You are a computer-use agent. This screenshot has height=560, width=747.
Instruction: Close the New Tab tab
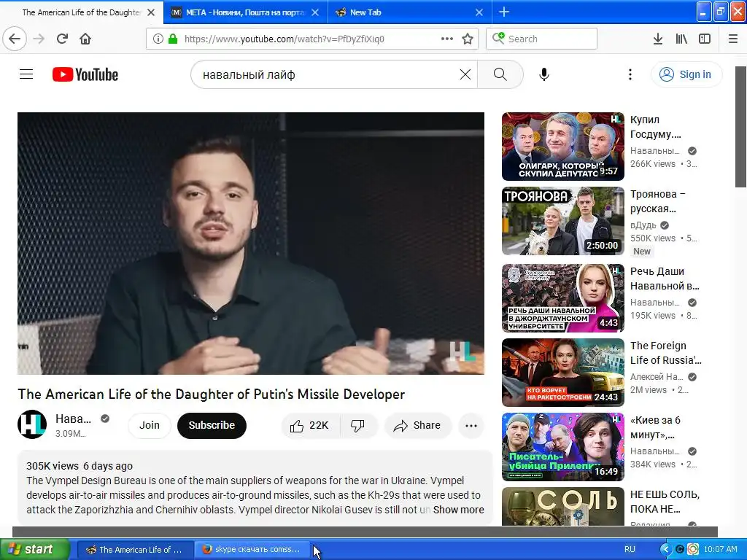[x=479, y=12]
